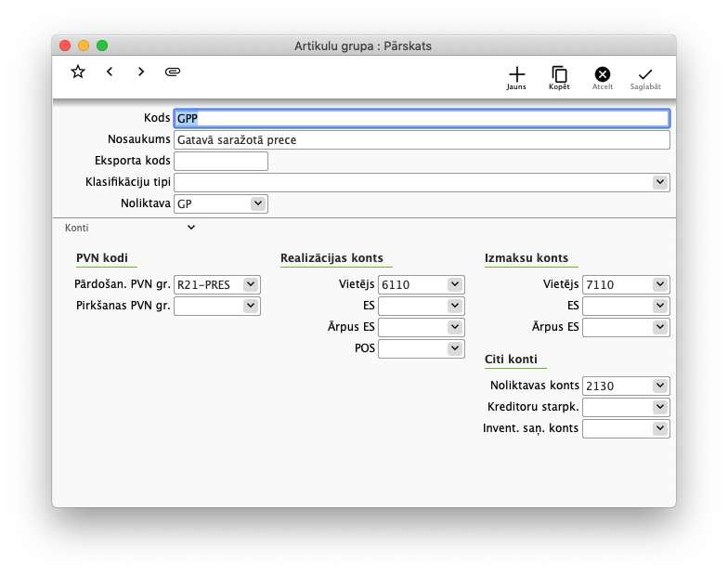This screenshot has height=576, width=728.
Task: Click the Realizācijas konts heading
Action: [332, 258]
